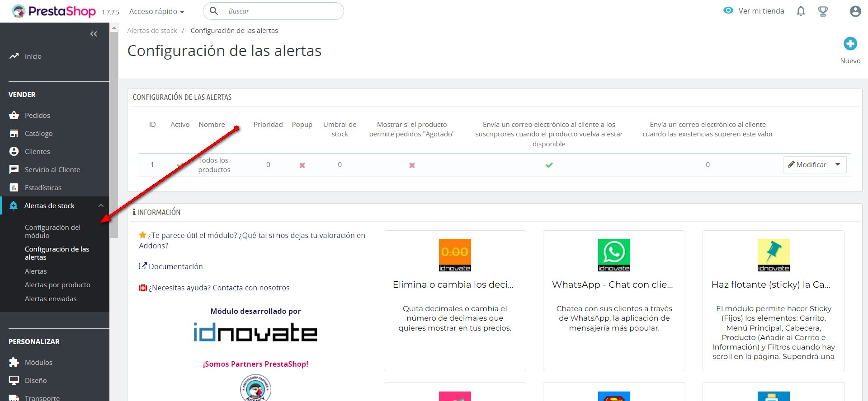Open WhatsApp - Chat con clientes card
Image resolution: width=868 pixels, height=401 pixels.
point(614,301)
